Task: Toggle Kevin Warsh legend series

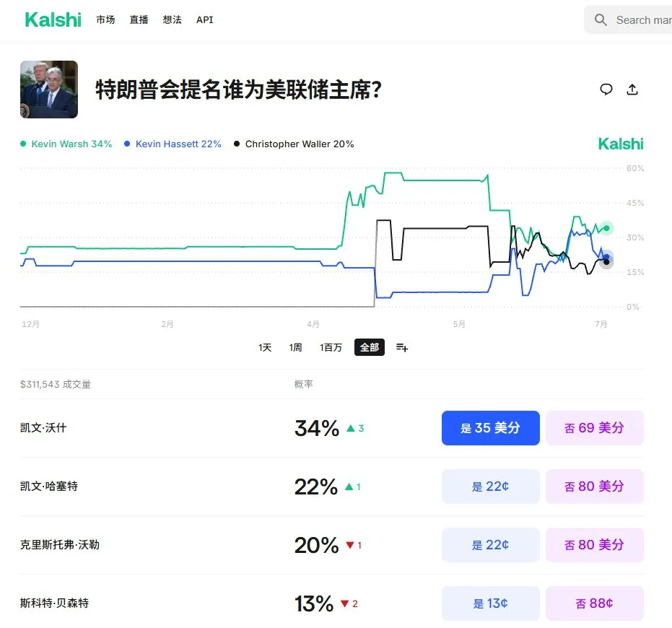Action: [x=66, y=144]
